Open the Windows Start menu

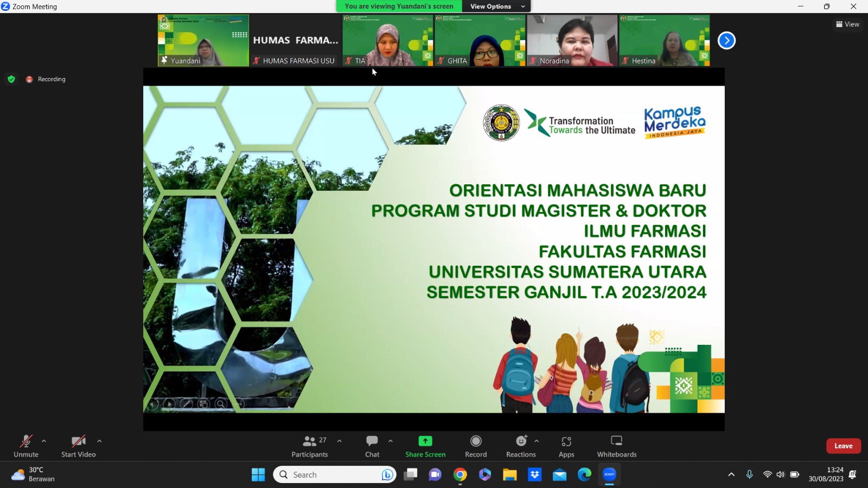258,475
